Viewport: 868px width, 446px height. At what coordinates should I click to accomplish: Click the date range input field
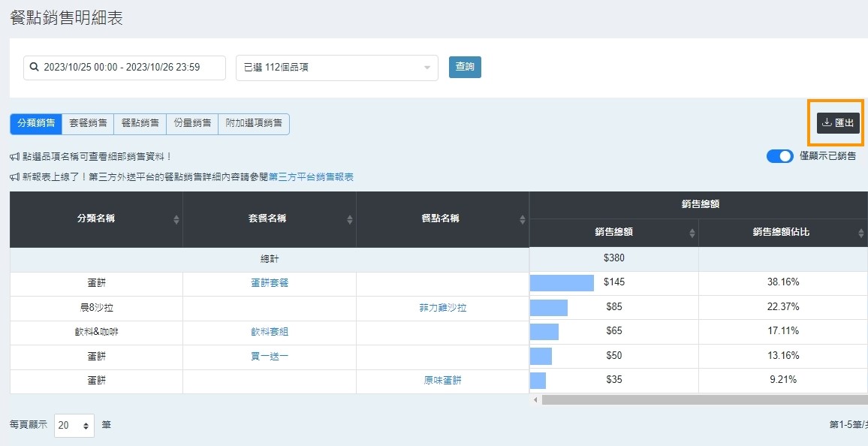[128, 68]
